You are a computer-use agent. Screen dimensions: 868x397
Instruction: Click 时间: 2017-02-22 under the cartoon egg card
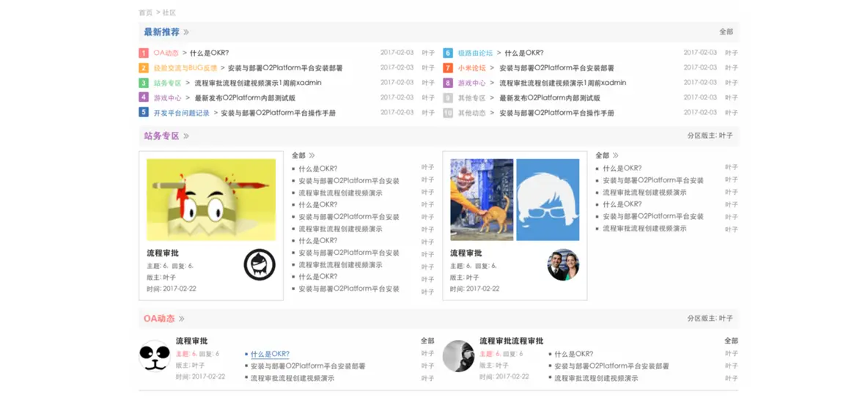[172, 289]
